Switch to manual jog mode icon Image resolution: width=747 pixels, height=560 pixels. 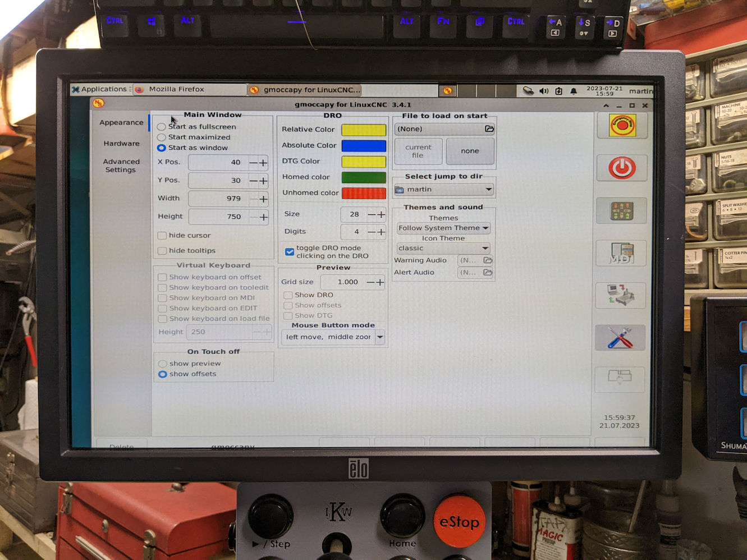coord(621,211)
